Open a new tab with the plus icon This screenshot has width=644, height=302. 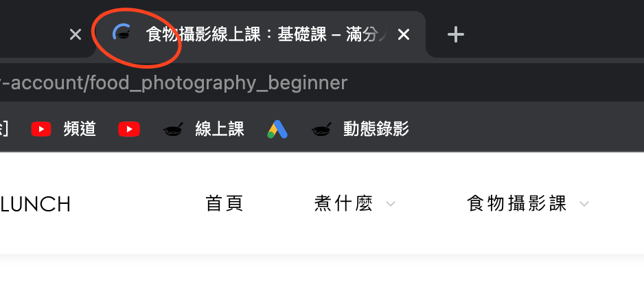455,34
